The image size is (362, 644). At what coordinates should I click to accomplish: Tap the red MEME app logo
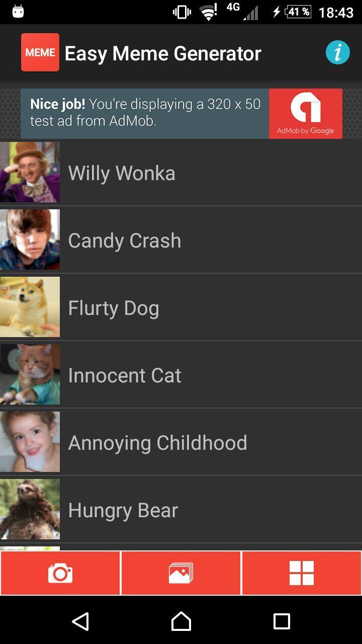tap(40, 52)
